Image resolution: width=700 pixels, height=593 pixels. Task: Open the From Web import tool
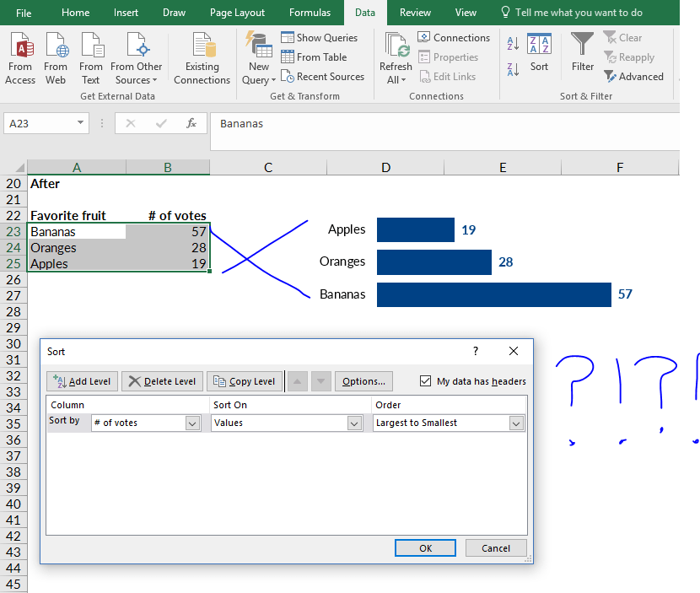[x=55, y=57]
